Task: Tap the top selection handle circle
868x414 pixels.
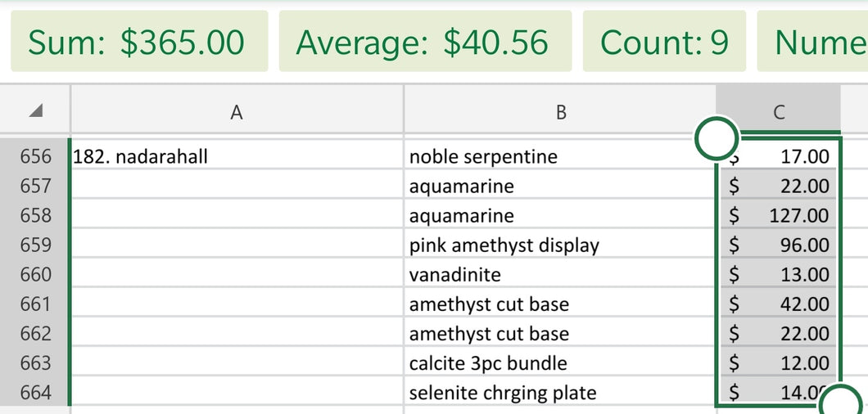Action: coord(717,138)
